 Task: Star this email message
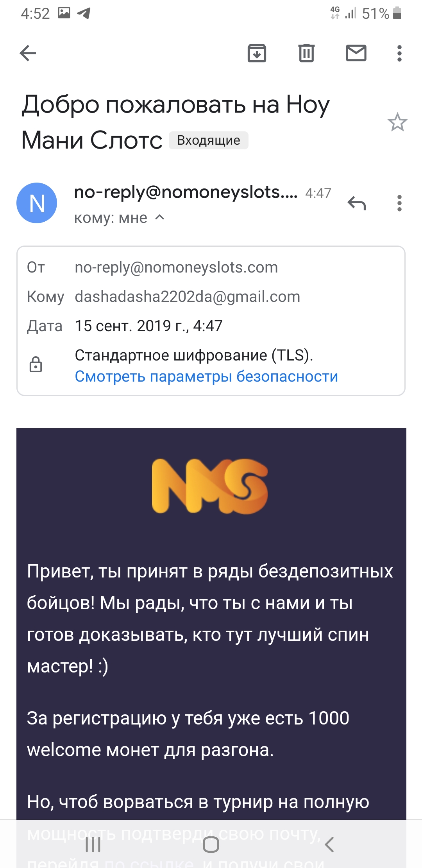(x=397, y=122)
